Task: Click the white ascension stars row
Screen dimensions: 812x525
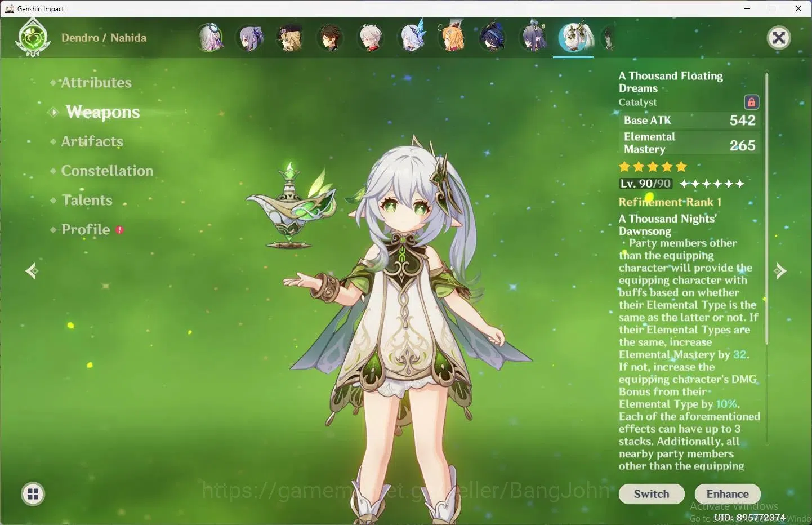Action: point(712,184)
